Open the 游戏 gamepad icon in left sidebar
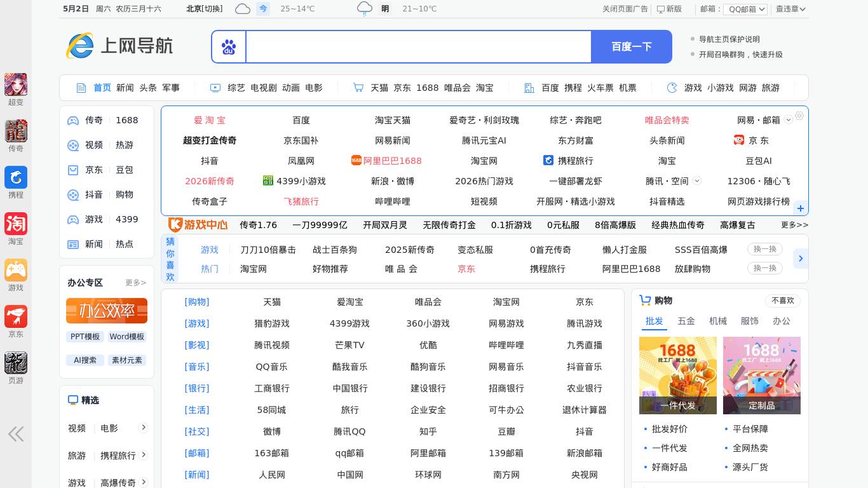Image resolution: width=868 pixels, height=488 pixels. [x=16, y=270]
